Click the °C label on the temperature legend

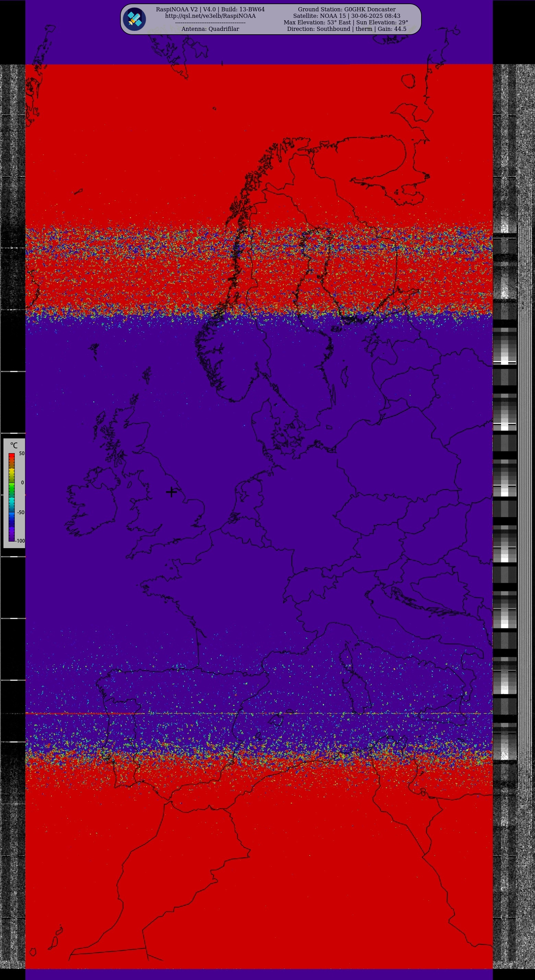(14, 445)
